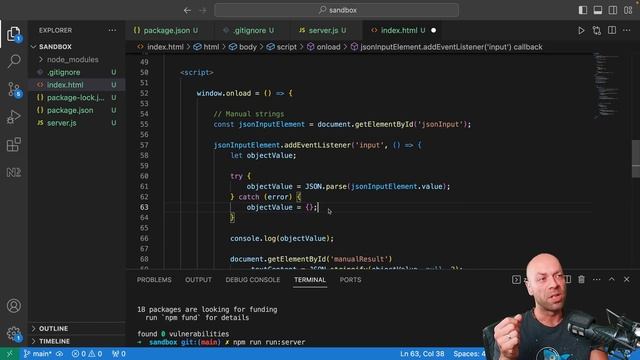The height and width of the screenshot is (360, 640).
Task: Click the sandbox command center search box
Action: [336, 10]
